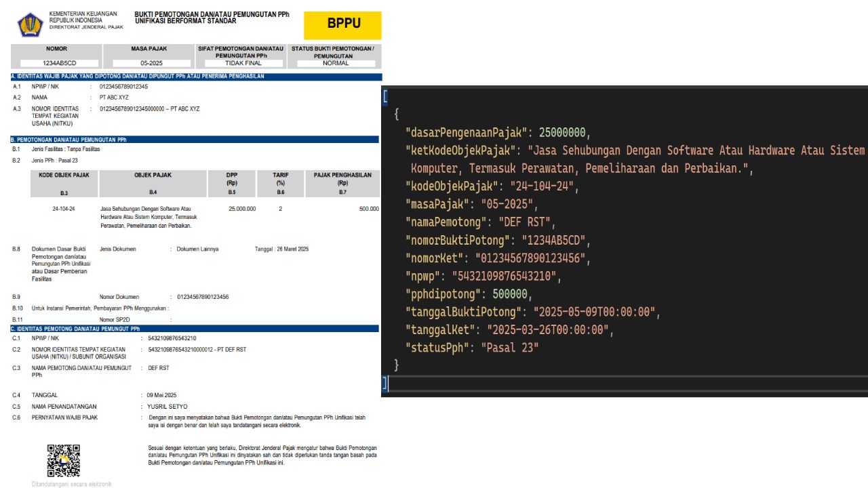Click the "nomorBuktiPotong" JSON line
Viewport: 868px width, 488px height.
(x=498, y=240)
